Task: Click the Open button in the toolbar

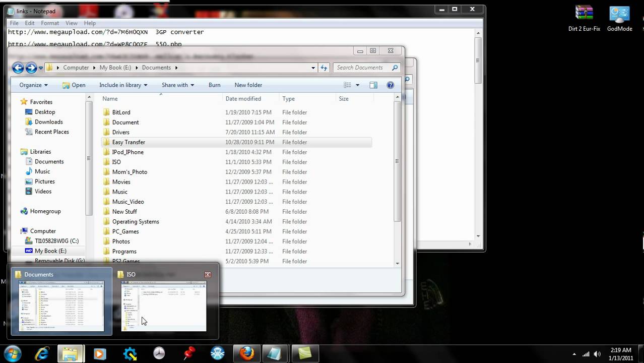Action: [x=74, y=85]
